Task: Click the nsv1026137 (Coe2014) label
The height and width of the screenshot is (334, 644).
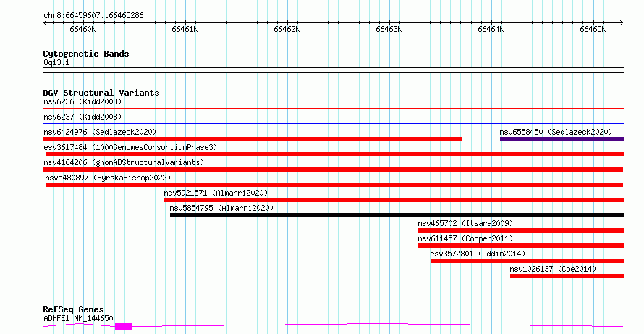Action: (553, 269)
